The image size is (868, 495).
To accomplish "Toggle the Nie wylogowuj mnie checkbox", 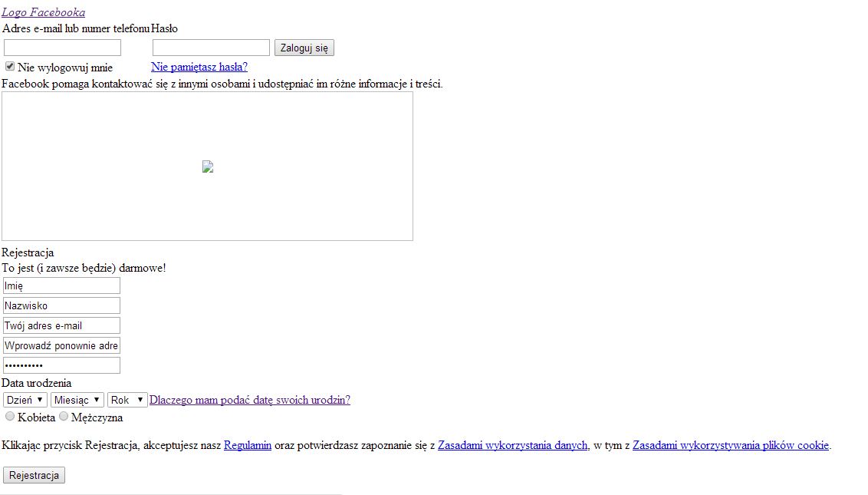I will 10,67.
